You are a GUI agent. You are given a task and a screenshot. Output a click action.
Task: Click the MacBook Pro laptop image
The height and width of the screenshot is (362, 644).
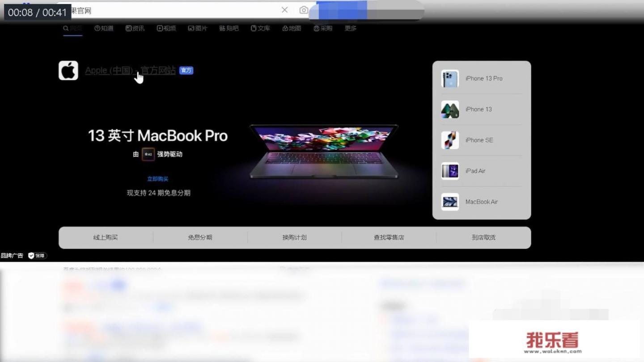[324, 152]
